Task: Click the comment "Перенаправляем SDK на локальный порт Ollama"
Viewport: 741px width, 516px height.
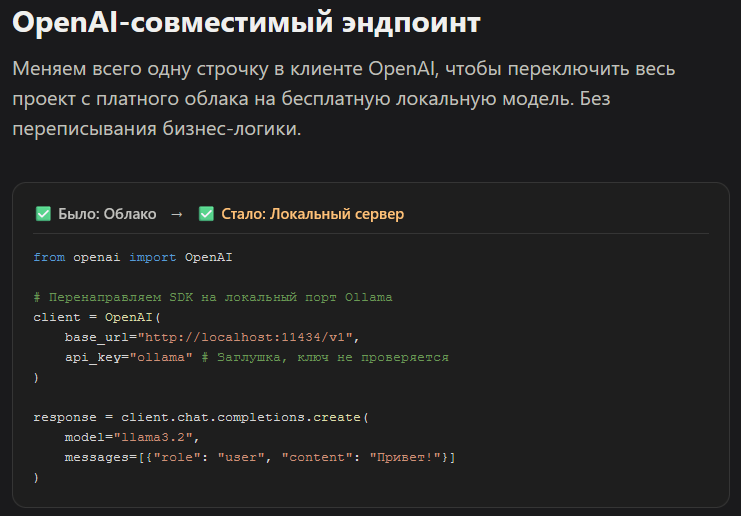Action: pos(213,298)
